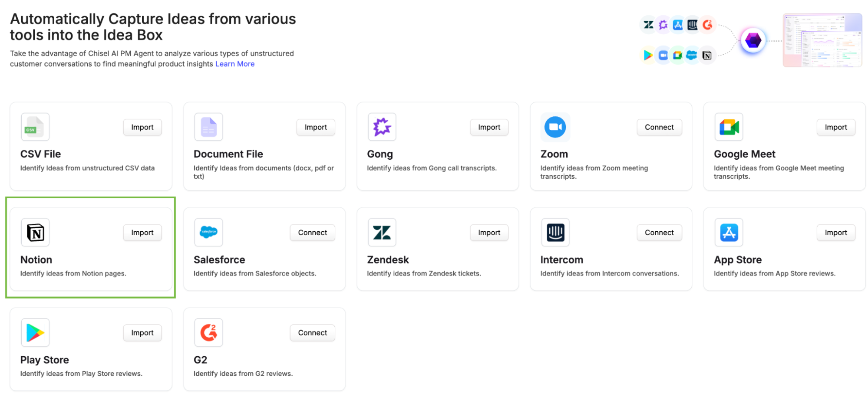868x417 pixels.
Task: Click the dashboard preview thumbnail
Action: click(x=822, y=40)
